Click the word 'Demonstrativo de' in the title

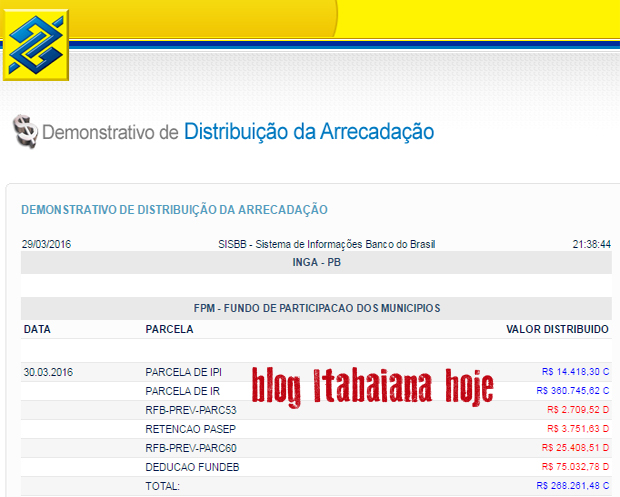tap(110, 132)
